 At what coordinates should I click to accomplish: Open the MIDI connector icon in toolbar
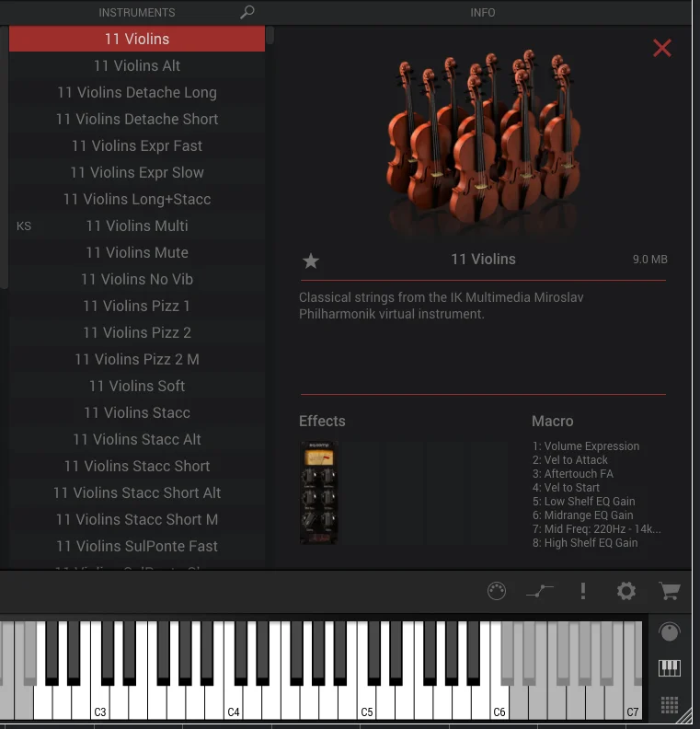point(497,591)
